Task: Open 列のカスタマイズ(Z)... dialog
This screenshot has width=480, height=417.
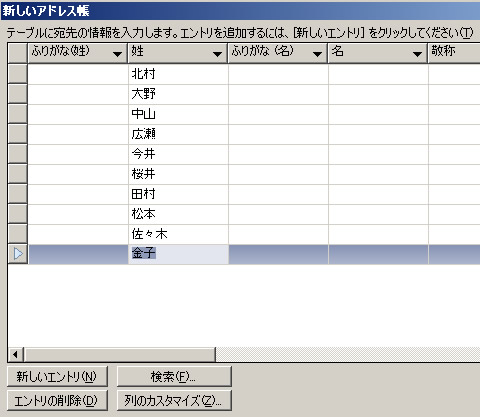Action: click(174, 400)
